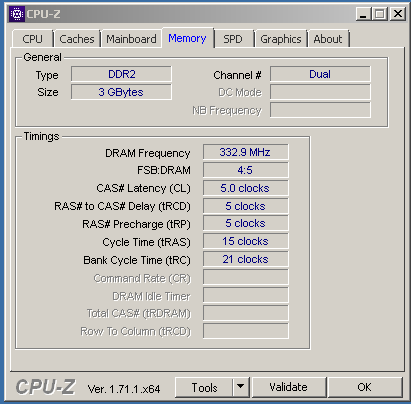Select the Mainboard tab
The height and width of the screenshot is (404, 411).
[x=131, y=39]
